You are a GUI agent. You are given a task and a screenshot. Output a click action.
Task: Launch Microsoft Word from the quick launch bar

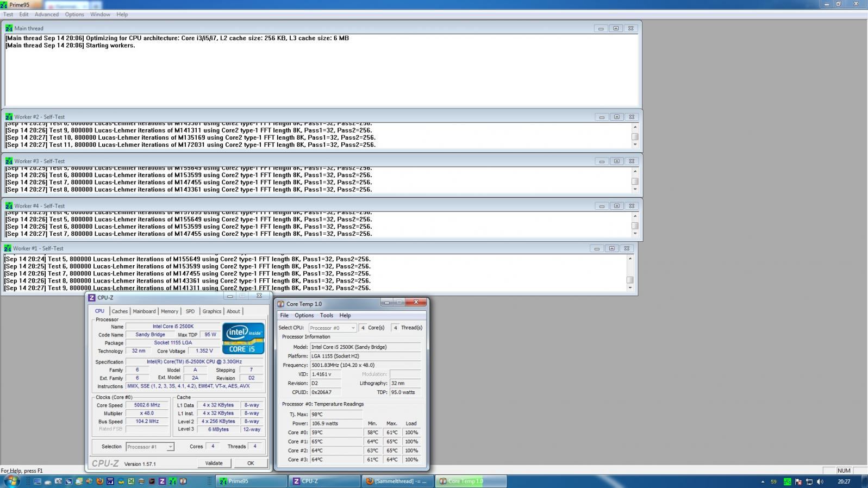coord(110,481)
